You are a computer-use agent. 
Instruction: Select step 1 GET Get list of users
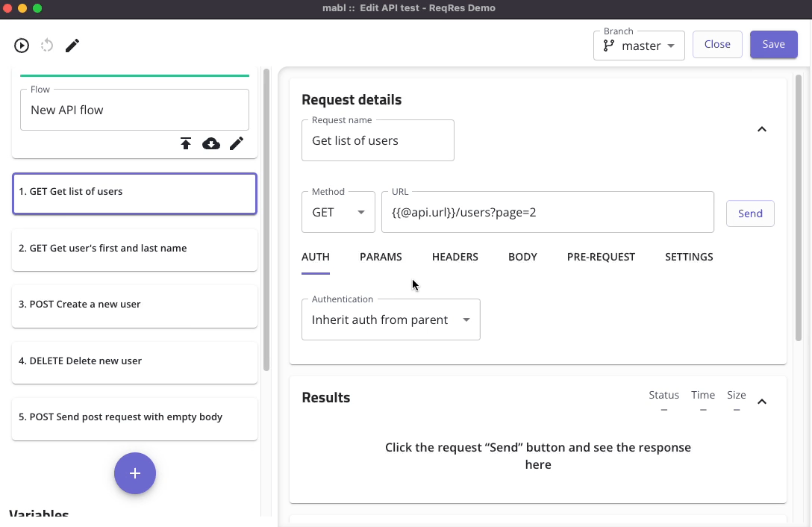tap(134, 193)
